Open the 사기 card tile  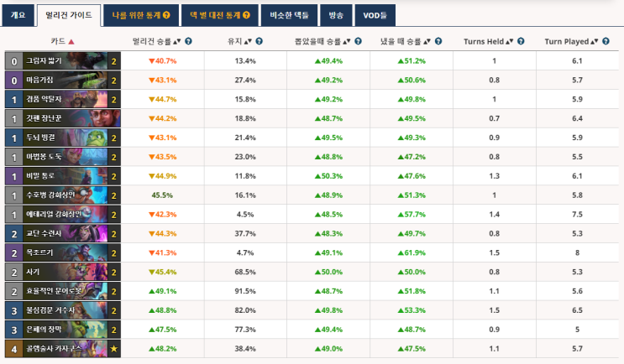click(x=63, y=272)
